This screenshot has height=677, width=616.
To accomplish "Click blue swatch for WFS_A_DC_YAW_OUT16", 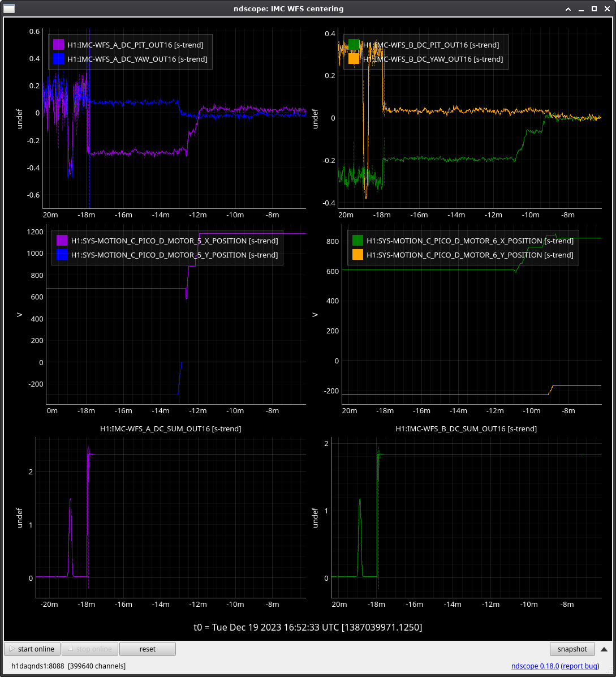I will pos(58,59).
